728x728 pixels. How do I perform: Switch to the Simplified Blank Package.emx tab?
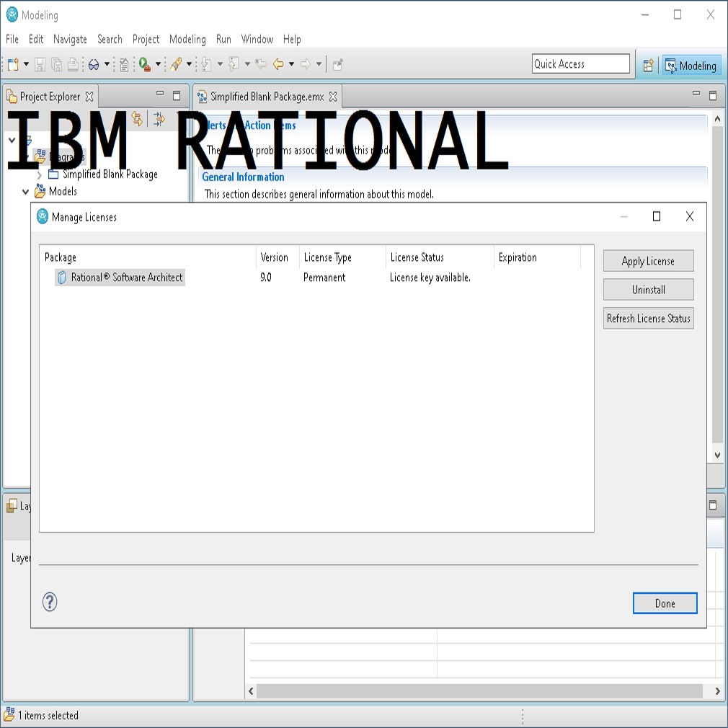pyautogui.click(x=267, y=95)
